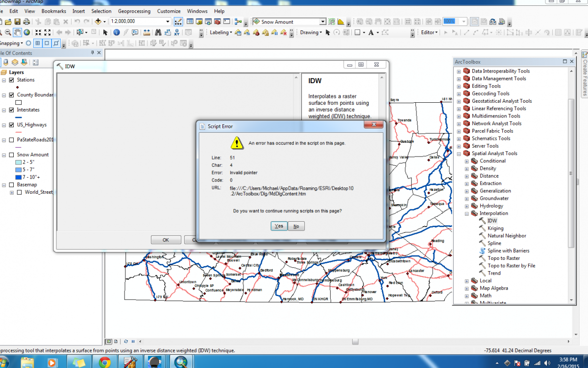This screenshot has height=368, width=588.
Task: Open the Bookmarks menu
Action: pos(53,11)
